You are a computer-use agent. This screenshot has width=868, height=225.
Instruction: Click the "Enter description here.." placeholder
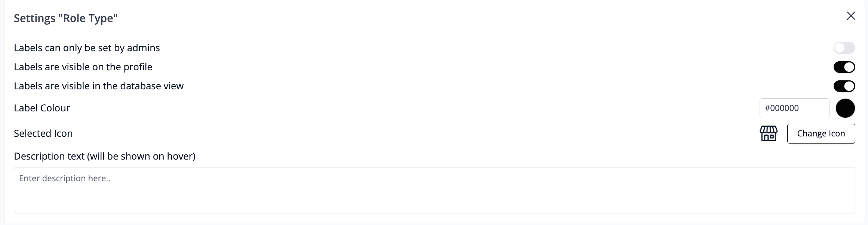pos(65,178)
